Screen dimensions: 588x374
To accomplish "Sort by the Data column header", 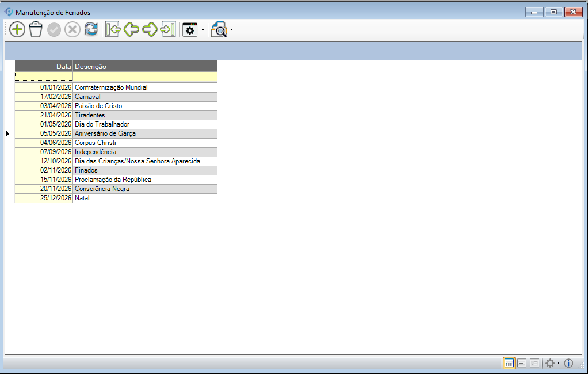I will tap(44, 67).
